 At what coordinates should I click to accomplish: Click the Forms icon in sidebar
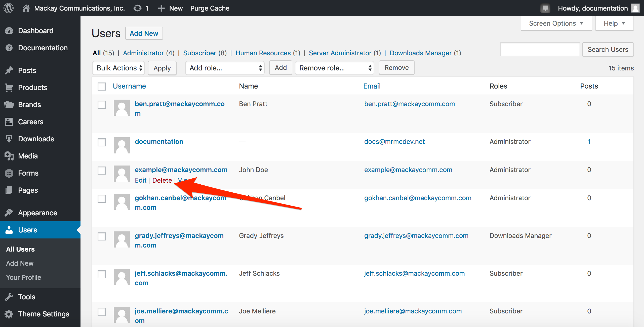click(9, 173)
